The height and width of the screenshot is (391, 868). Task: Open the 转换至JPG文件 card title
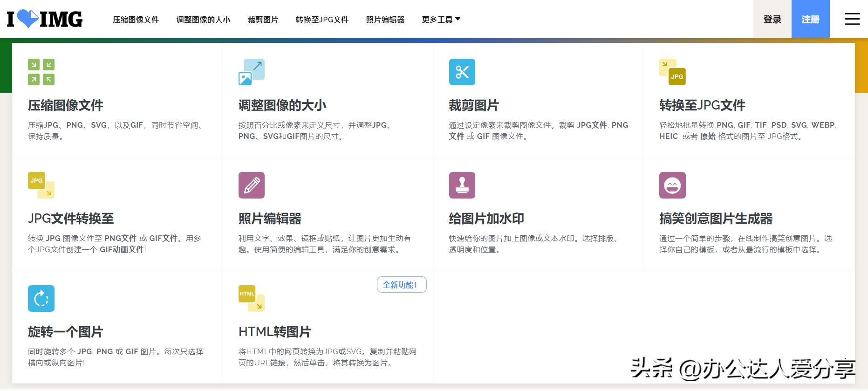tap(702, 105)
